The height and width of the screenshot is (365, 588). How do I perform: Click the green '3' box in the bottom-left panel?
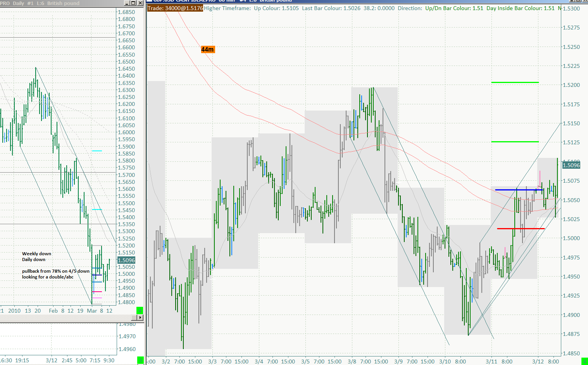click(x=140, y=360)
